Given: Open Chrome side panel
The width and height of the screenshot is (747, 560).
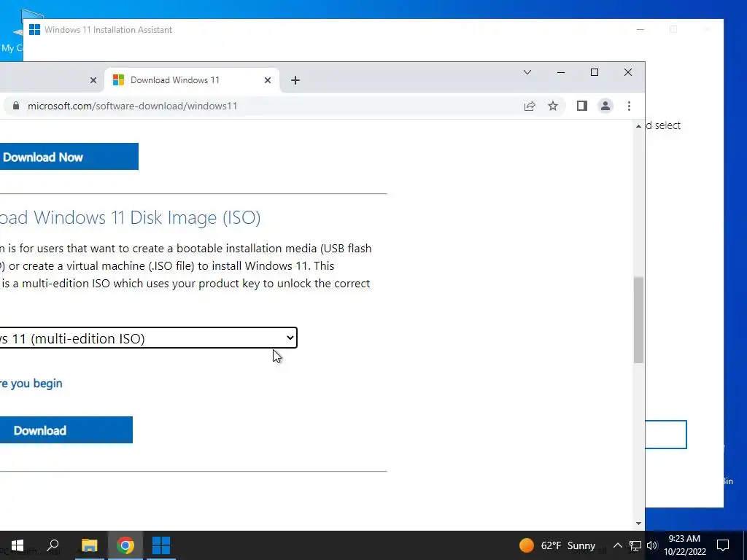Looking at the screenshot, I should point(581,106).
